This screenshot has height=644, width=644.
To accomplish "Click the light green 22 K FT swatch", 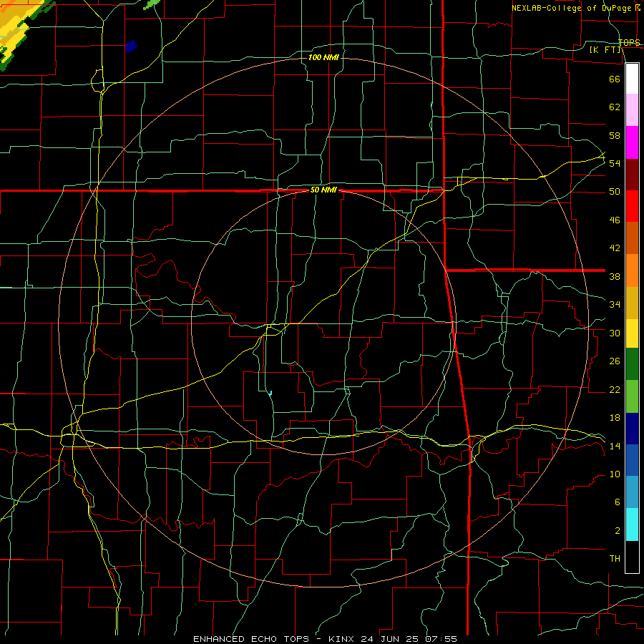I will (632, 396).
